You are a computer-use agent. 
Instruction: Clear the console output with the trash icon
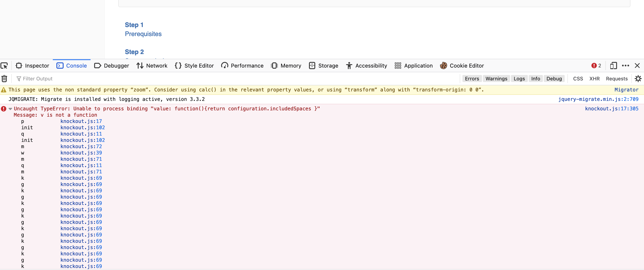pyautogui.click(x=4, y=78)
